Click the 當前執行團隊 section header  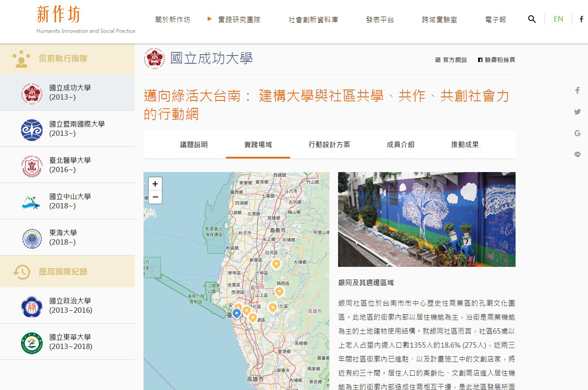click(67, 59)
